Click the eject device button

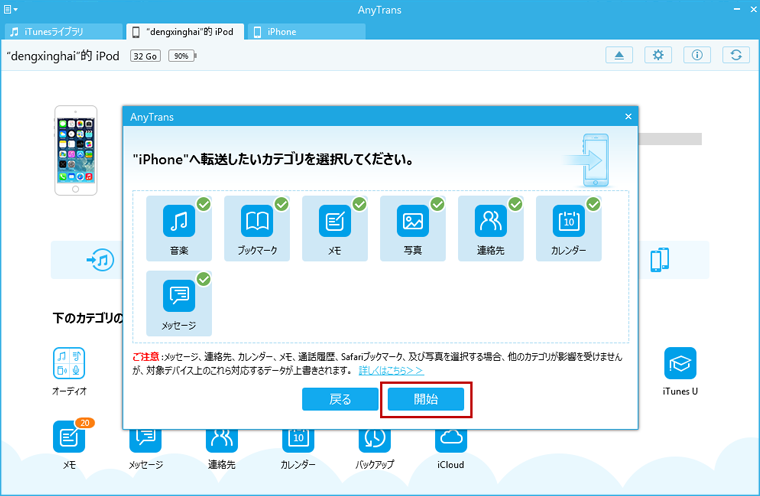click(x=619, y=55)
